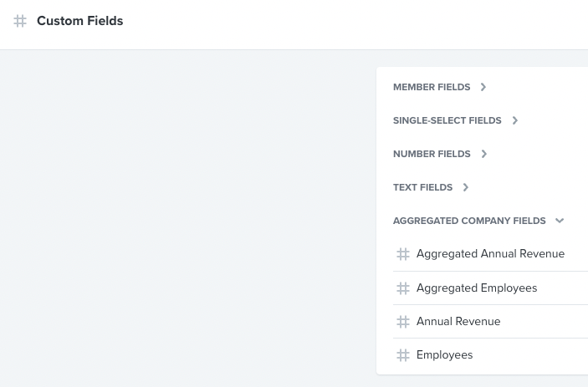Open the NUMBER FIELDS heading
588x387 pixels.
[x=432, y=154]
